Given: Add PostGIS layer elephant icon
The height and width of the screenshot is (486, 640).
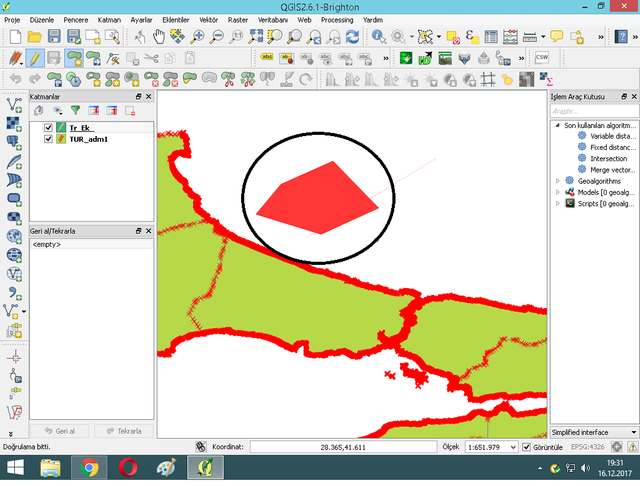Looking at the screenshot, I should (14, 142).
